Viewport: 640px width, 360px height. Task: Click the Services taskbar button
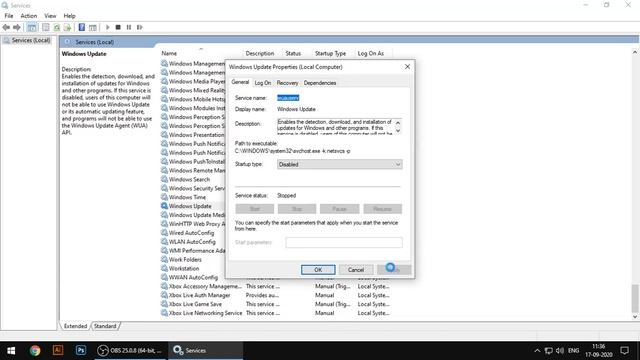(205, 351)
